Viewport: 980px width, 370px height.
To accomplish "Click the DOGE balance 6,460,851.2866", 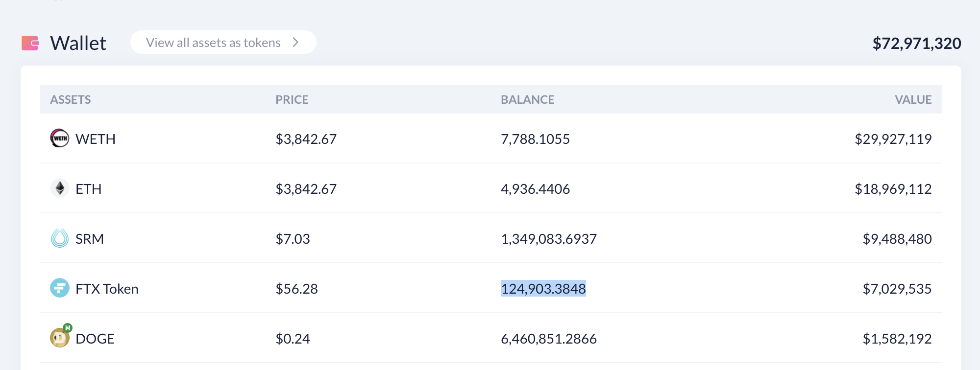I will (x=549, y=339).
